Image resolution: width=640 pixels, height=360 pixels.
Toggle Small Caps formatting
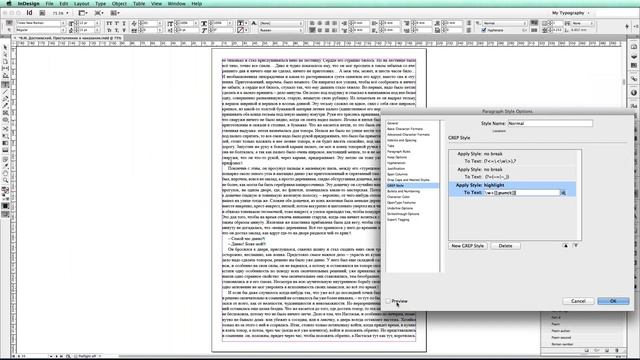point(109,30)
